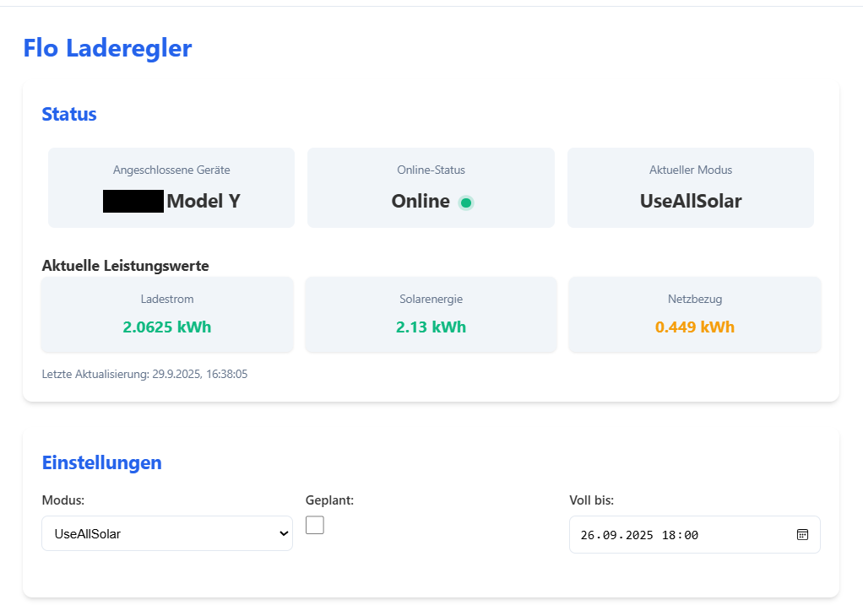Click the Voll bis date-time input field
The image size is (863, 616).
676,535
